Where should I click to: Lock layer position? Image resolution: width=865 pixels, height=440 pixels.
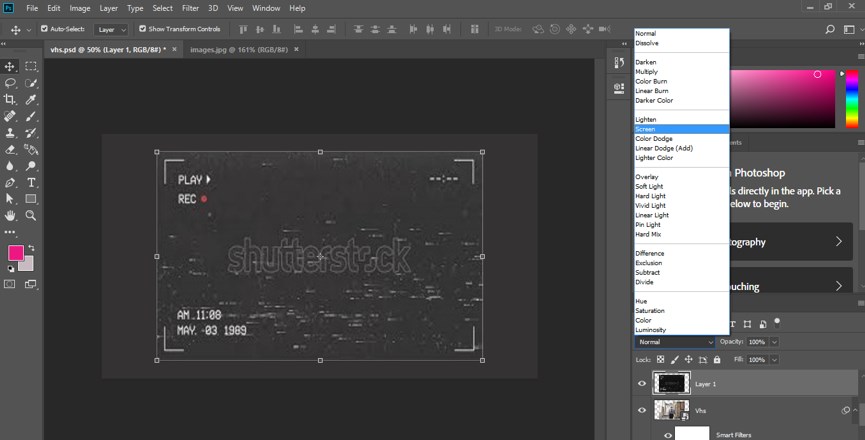tap(688, 359)
